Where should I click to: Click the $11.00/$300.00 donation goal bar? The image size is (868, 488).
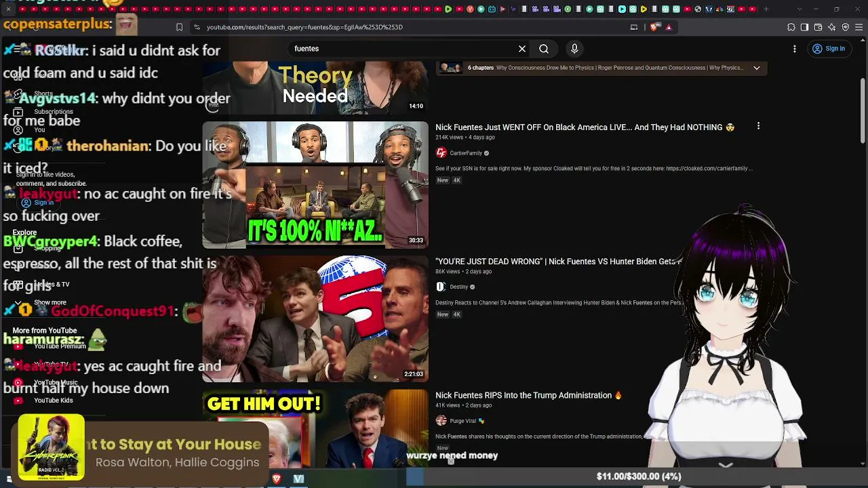[637, 476]
